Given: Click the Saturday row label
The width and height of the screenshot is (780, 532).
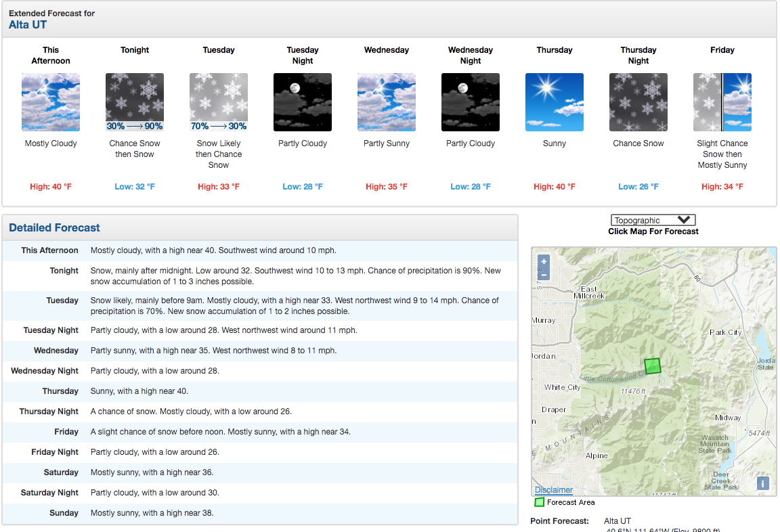Looking at the screenshot, I should pos(61,472).
